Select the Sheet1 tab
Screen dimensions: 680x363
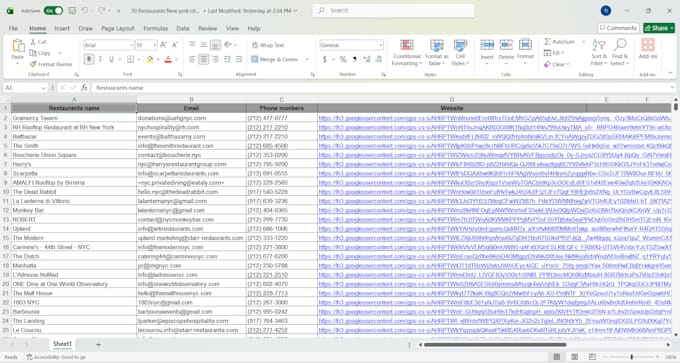[x=62, y=343]
